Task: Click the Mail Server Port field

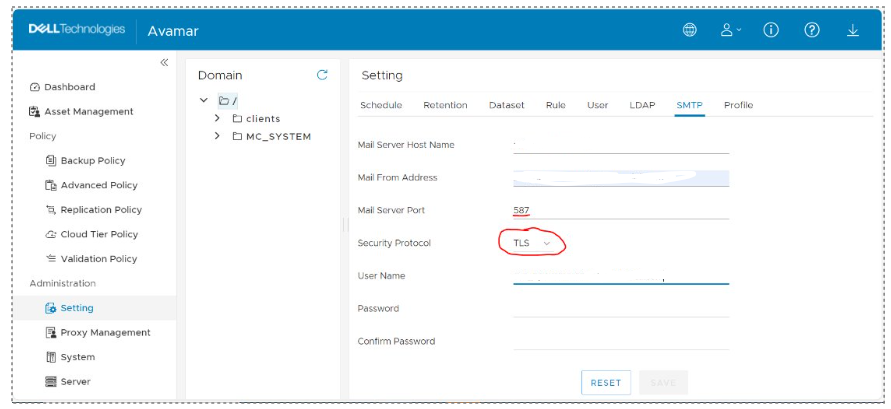Action: (621, 210)
